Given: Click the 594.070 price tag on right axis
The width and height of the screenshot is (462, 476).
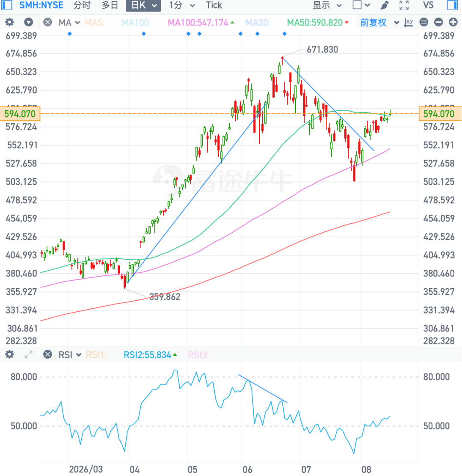Looking at the screenshot, I should [x=440, y=114].
